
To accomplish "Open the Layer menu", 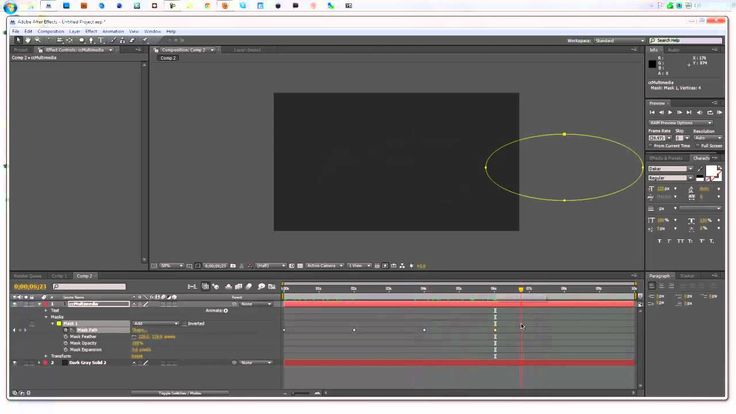I will (x=75, y=31).
